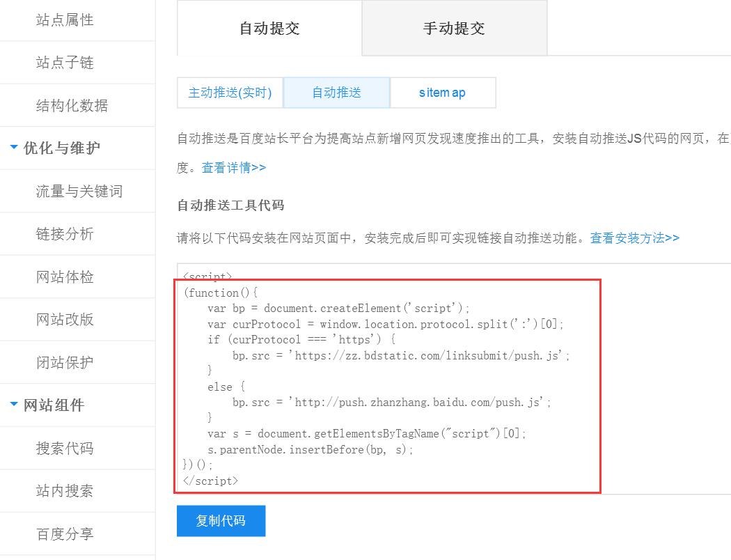
Task: Click the 自动推送工具代码 heading text
Action: click(230, 205)
